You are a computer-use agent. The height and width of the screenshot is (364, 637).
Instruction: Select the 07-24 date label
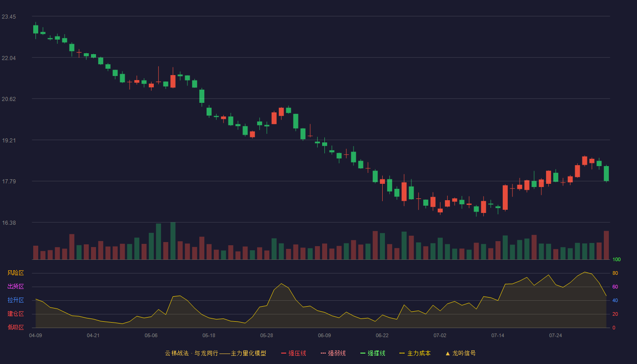556,335
